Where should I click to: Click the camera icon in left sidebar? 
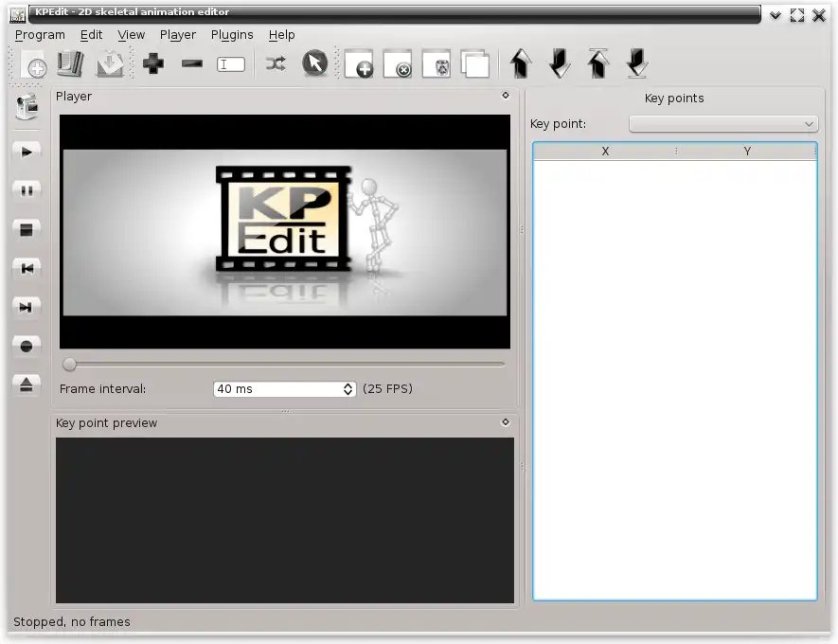(27, 106)
